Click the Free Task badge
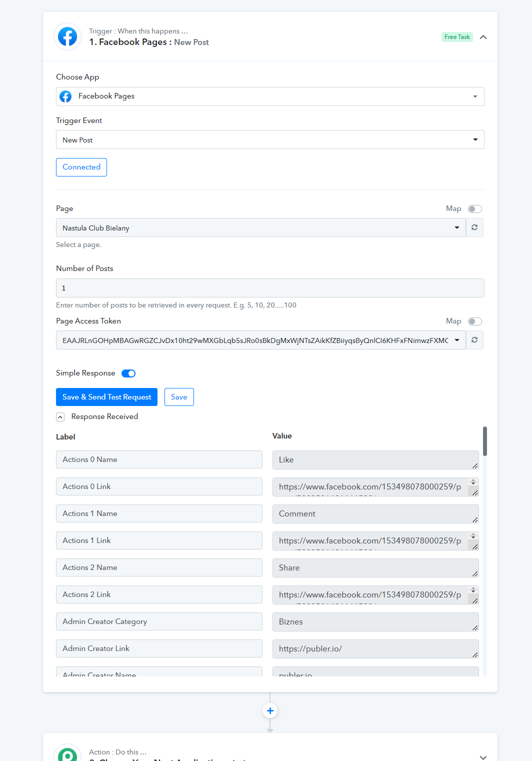Viewport: 532px width, 761px height. pos(457,37)
